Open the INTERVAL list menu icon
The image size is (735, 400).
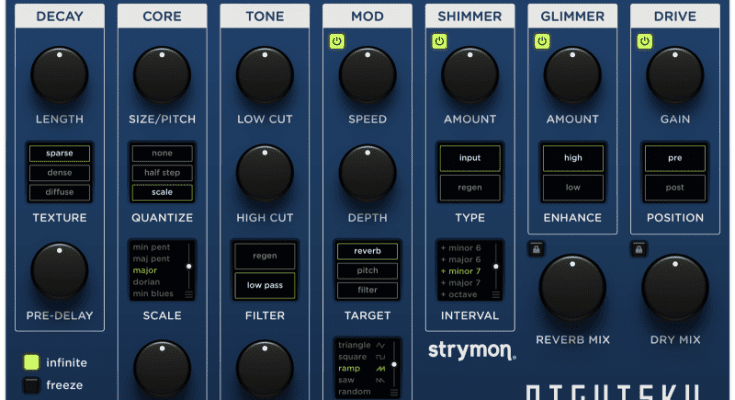pyautogui.click(x=494, y=295)
